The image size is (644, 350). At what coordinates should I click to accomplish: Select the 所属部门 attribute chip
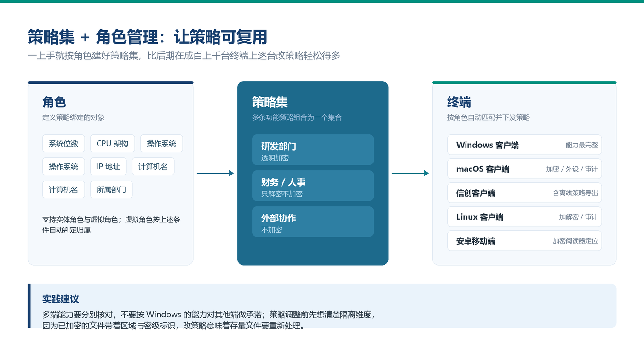[x=111, y=190]
